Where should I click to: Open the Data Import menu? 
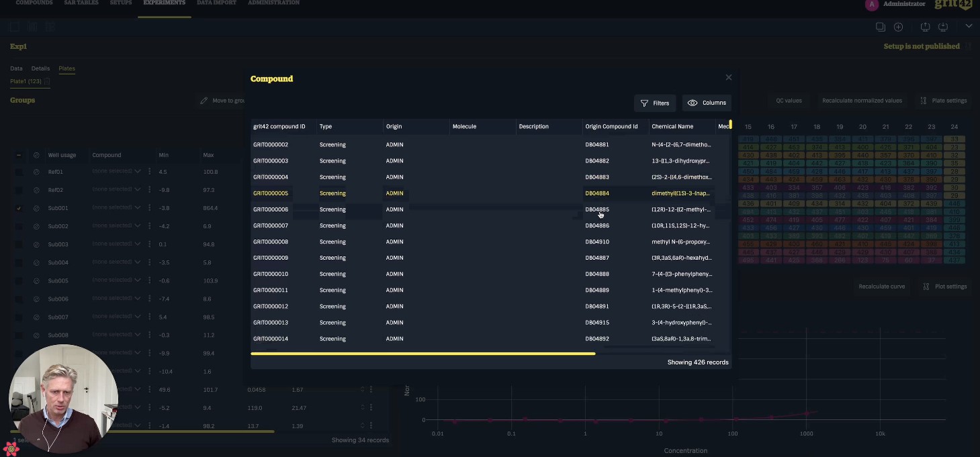tap(216, 3)
